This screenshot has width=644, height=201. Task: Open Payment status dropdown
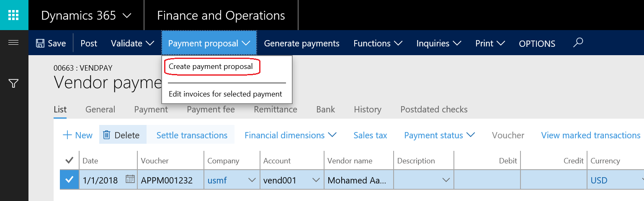(x=439, y=135)
